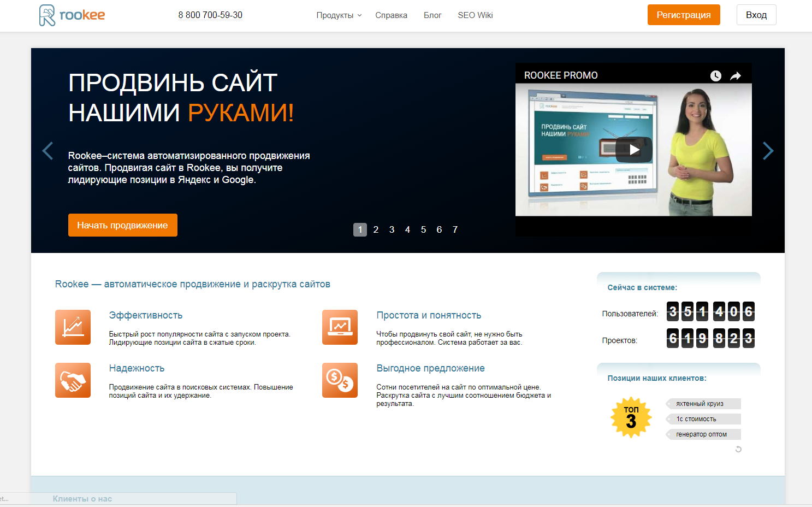Image resolution: width=812 pixels, height=507 pixels.
Task: Click the Эффективность chart icon
Action: click(73, 327)
